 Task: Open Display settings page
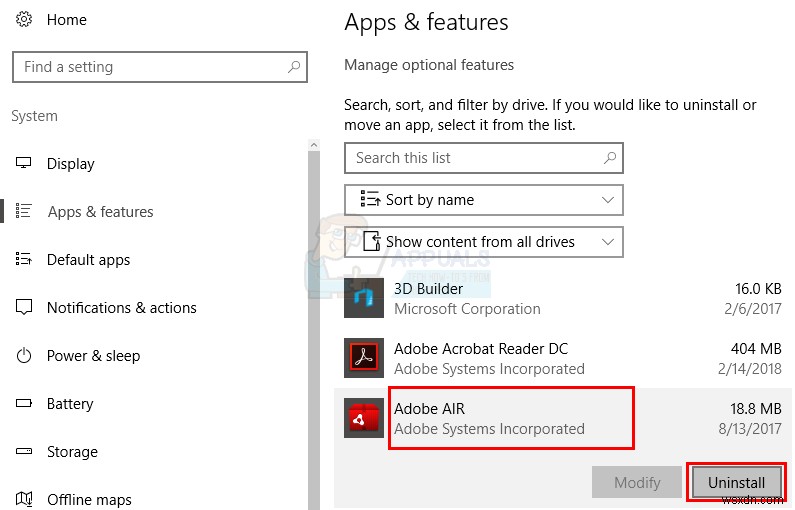(x=70, y=164)
